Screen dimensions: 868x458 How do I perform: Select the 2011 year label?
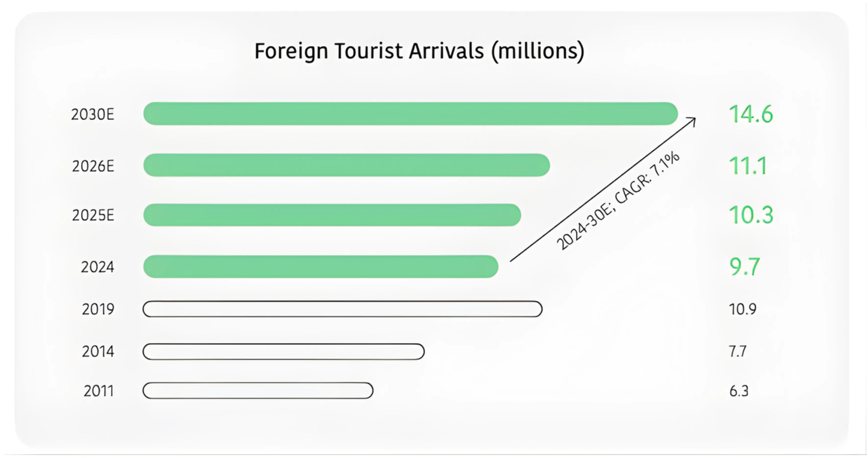pyautogui.click(x=98, y=391)
